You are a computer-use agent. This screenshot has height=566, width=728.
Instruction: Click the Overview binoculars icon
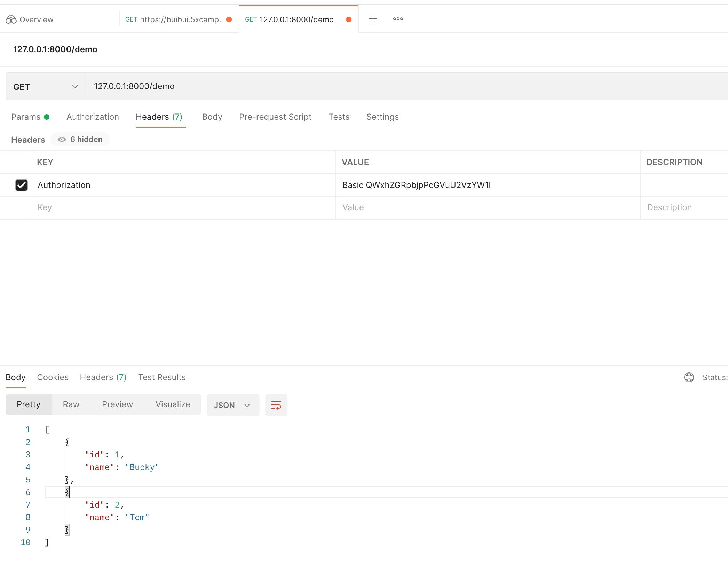pos(11,19)
